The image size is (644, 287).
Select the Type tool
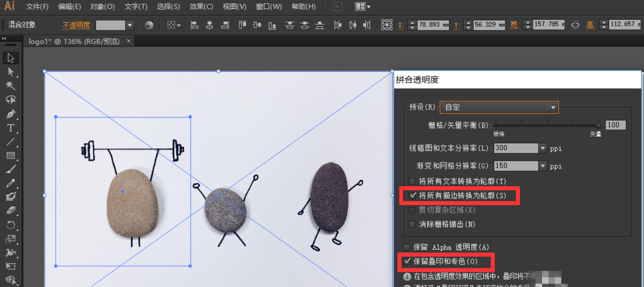click(11, 128)
